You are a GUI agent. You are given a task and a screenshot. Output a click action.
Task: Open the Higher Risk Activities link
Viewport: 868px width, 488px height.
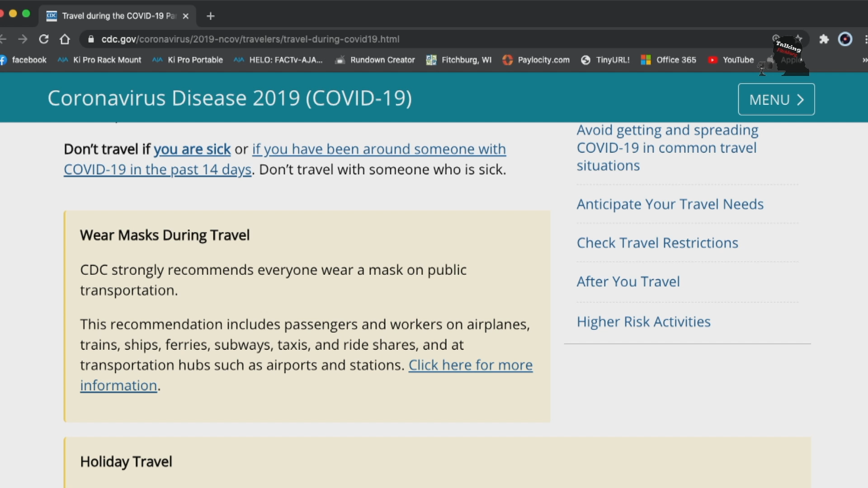coord(643,321)
